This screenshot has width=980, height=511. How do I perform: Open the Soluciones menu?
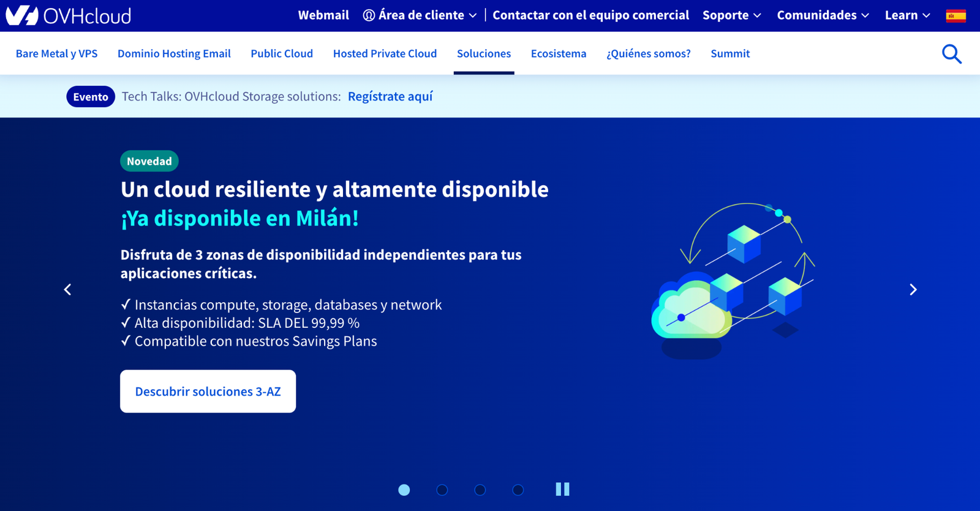tap(484, 53)
